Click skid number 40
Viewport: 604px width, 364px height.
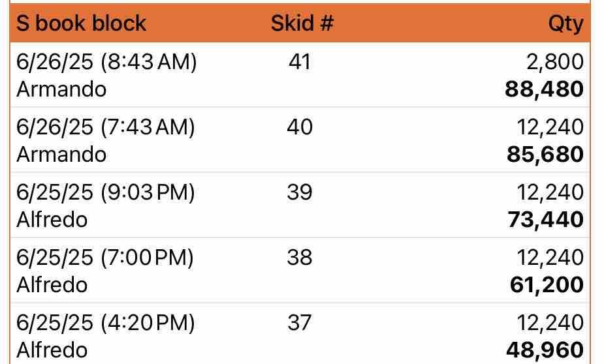tap(299, 127)
